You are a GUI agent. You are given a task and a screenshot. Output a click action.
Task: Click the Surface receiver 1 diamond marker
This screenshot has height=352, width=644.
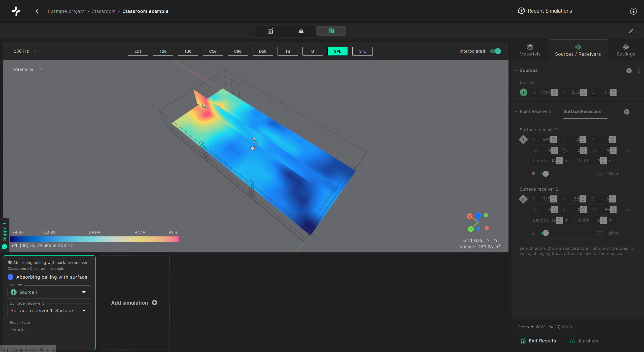click(x=523, y=139)
